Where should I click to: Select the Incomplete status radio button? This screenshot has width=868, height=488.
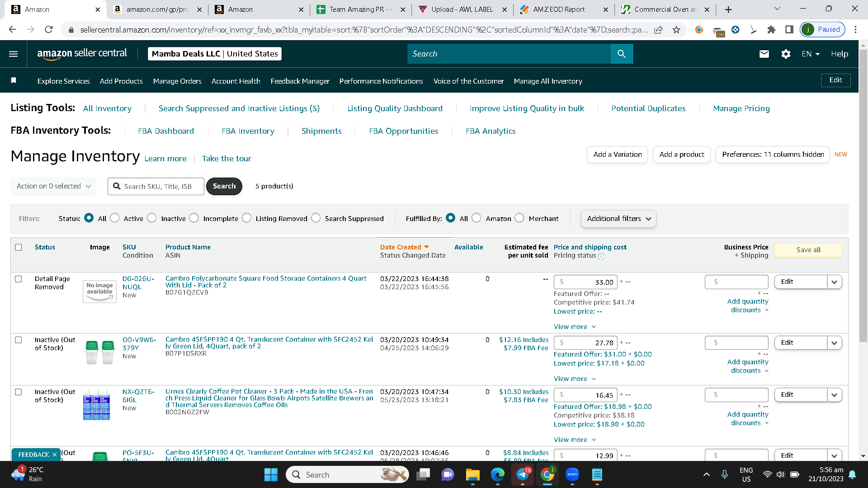click(194, 218)
